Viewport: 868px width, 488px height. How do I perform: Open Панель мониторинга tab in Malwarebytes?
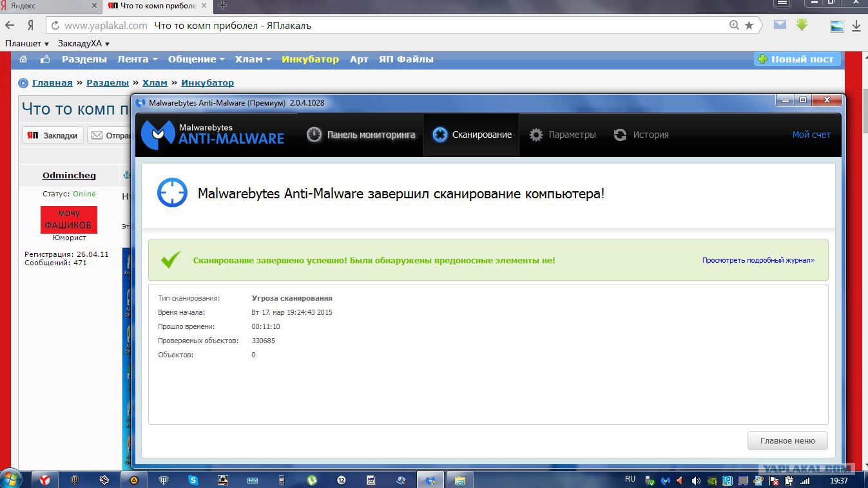[x=360, y=135]
